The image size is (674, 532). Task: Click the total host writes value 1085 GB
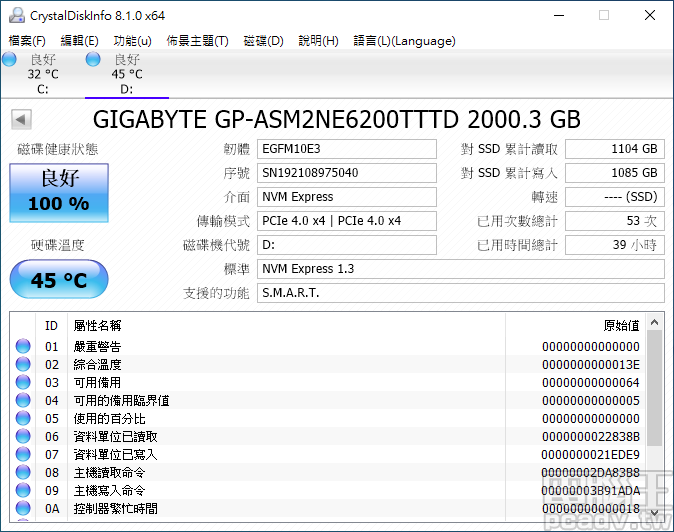[x=615, y=173]
